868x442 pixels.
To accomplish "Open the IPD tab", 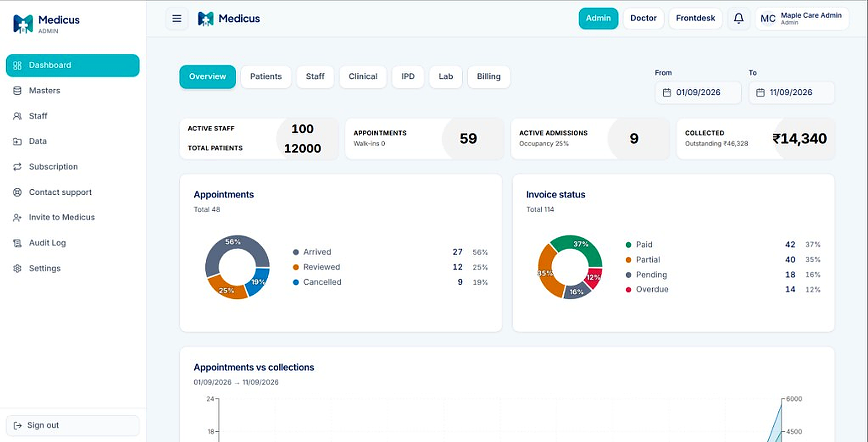I will 408,77.
